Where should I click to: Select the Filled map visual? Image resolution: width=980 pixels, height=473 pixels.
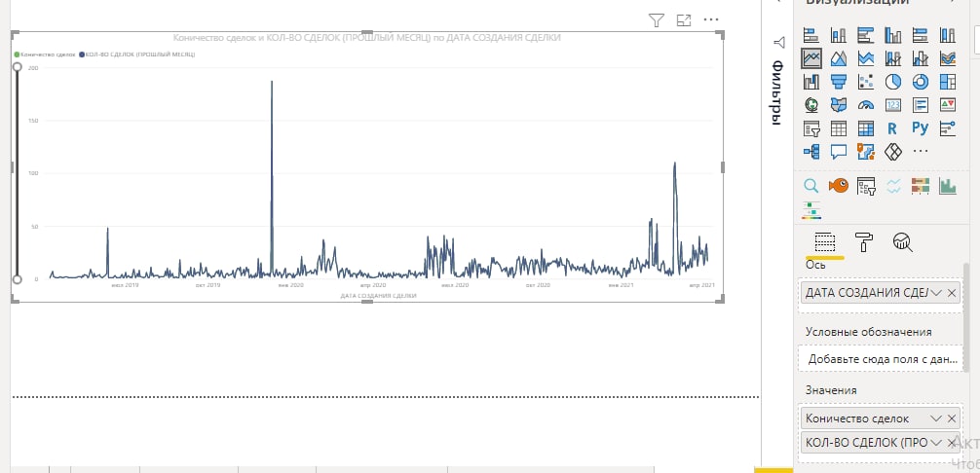click(838, 104)
